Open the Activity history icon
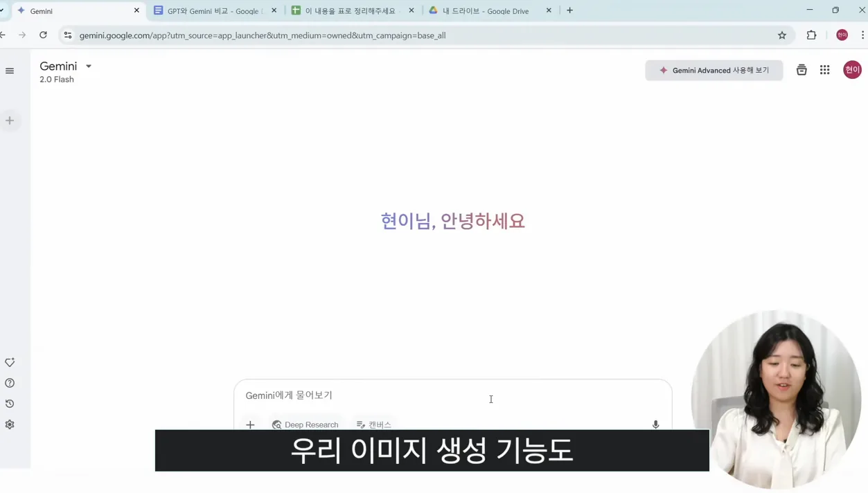 coord(10,404)
